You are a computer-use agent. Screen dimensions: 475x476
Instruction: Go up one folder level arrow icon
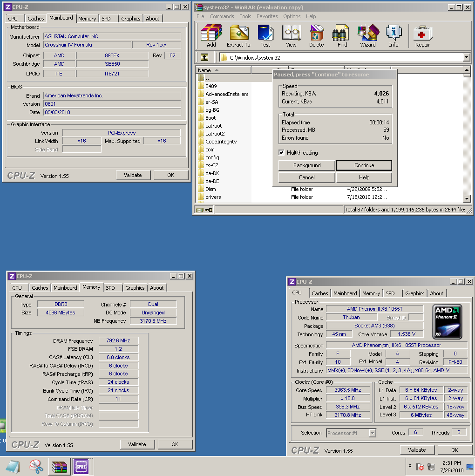click(204, 57)
